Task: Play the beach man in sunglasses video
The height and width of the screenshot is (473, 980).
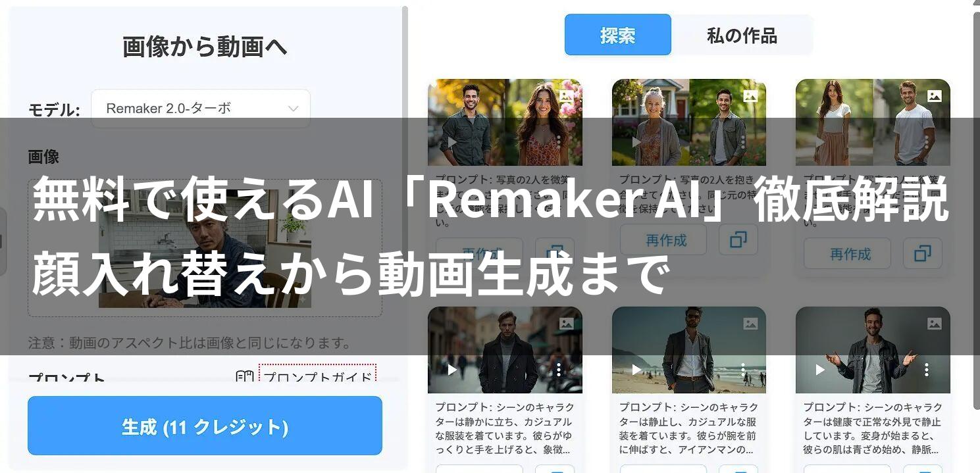Action: tap(636, 370)
